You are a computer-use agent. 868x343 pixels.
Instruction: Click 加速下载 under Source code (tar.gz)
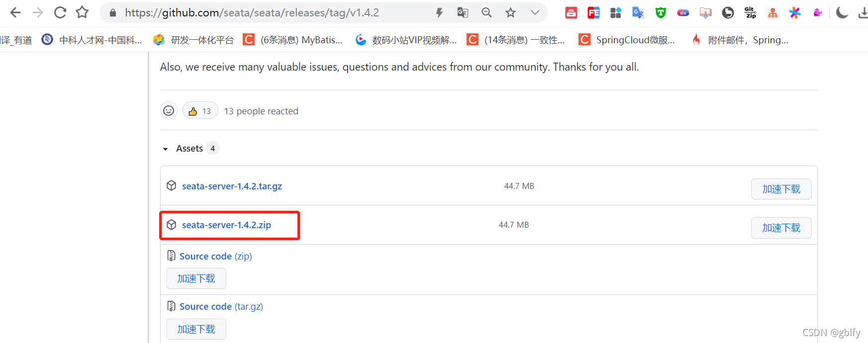tap(196, 329)
